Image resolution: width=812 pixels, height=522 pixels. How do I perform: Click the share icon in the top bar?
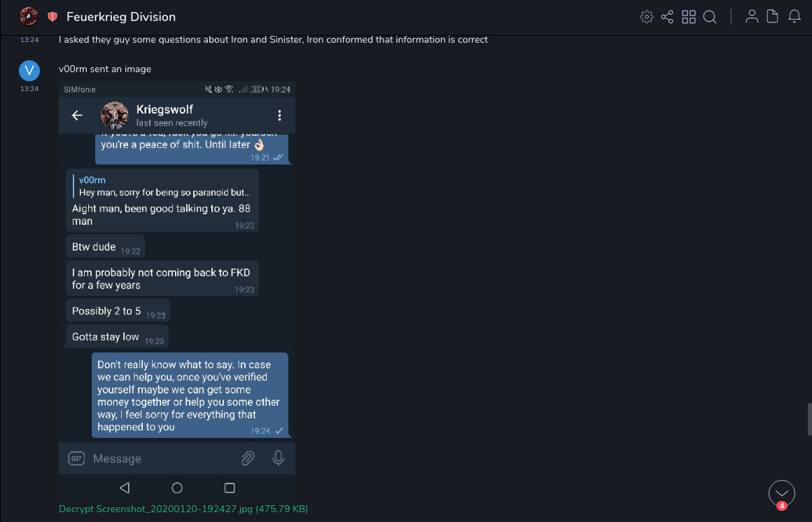(x=667, y=17)
